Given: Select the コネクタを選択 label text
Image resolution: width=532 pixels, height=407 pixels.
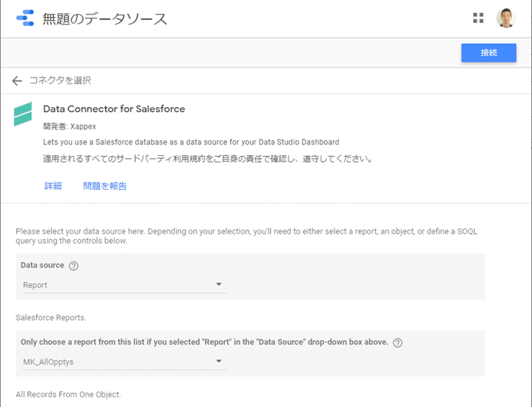Looking at the screenshot, I should point(60,81).
